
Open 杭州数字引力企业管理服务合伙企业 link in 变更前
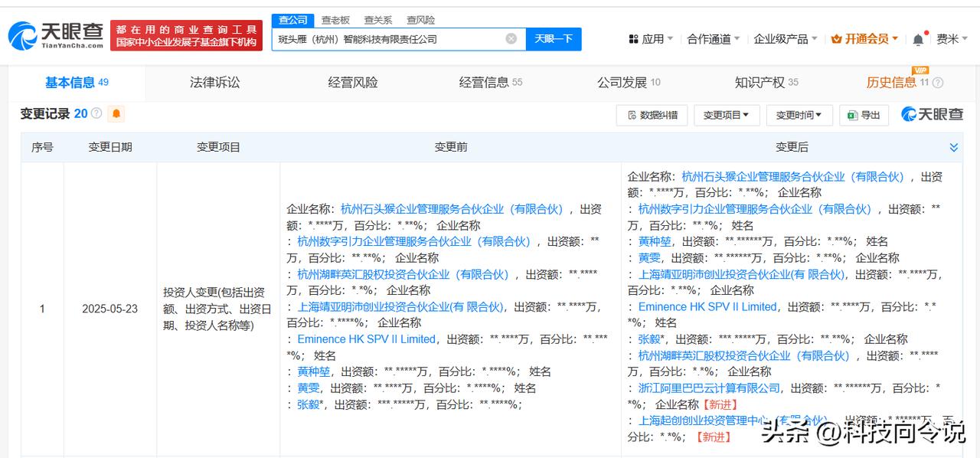pyautogui.click(x=413, y=241)
